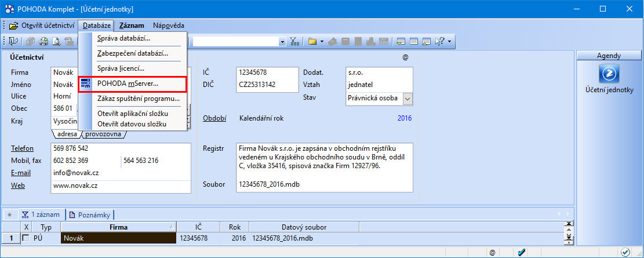Click the filter funnel toolbar icon

pos(295,41)
